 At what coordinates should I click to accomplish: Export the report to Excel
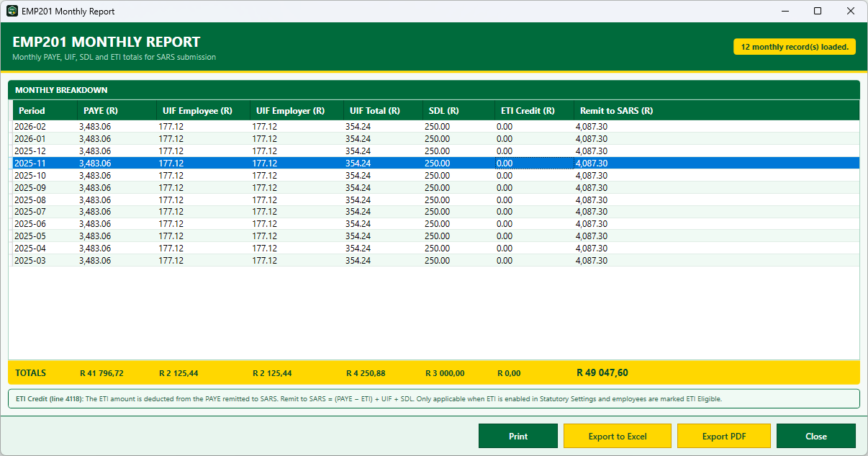618,436
